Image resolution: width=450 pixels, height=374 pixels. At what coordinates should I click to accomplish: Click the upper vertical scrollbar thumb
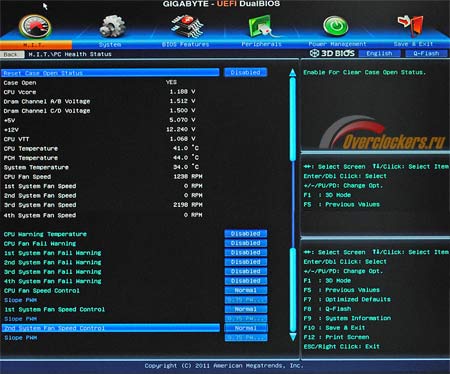293,119
